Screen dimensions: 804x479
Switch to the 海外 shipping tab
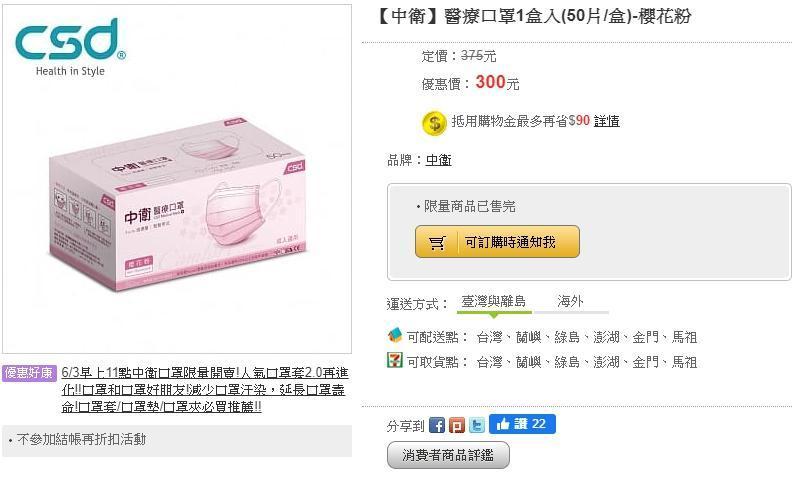571,302
